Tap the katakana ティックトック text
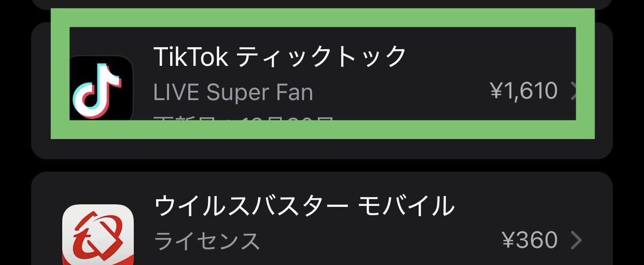Screen dimensions: 644x265 pyautogui.click(x=321, y=57)
